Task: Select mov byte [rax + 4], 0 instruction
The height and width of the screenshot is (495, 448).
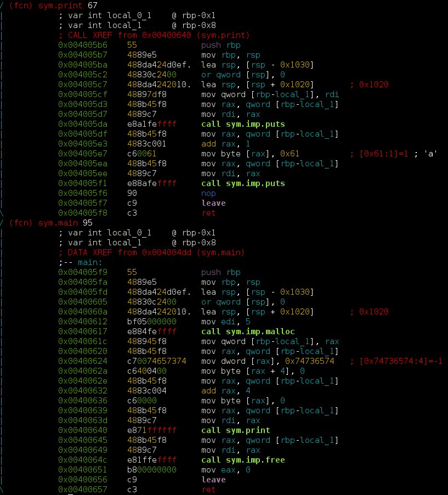Action: coord(253,371)
